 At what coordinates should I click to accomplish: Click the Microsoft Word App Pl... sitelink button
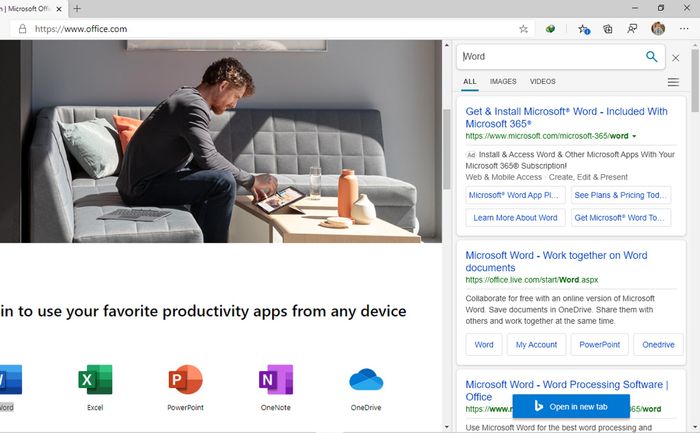515,195
